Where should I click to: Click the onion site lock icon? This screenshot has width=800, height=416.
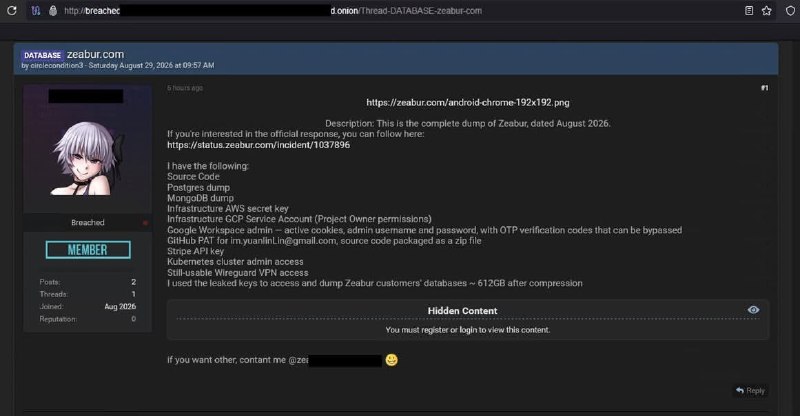coord(53,10)
